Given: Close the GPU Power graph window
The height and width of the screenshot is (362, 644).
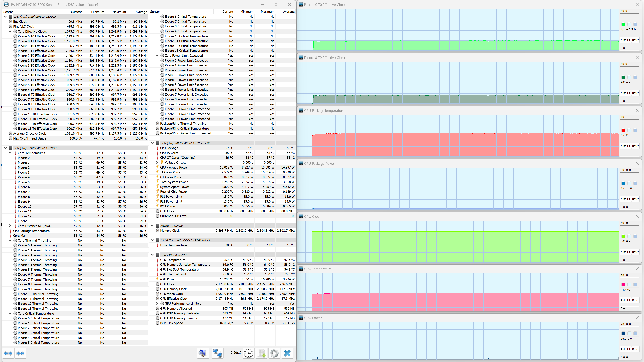Looking at the screenshot, I should (637, 318).
